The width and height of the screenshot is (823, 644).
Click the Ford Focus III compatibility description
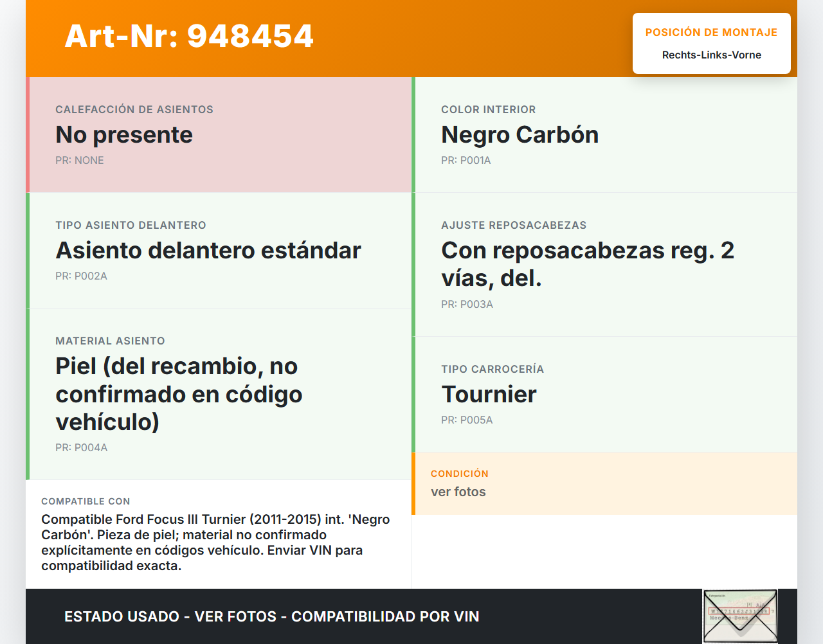pyautogui.click(x=216, y=542)
